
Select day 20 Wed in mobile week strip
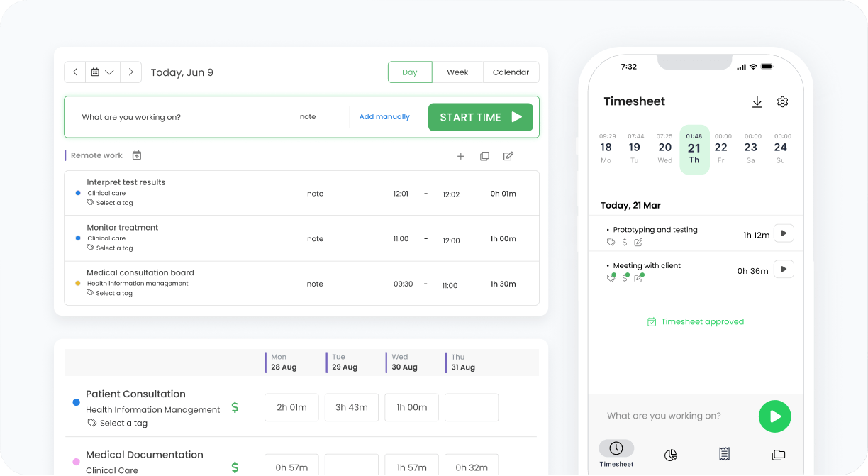click(x=664, y=149)
